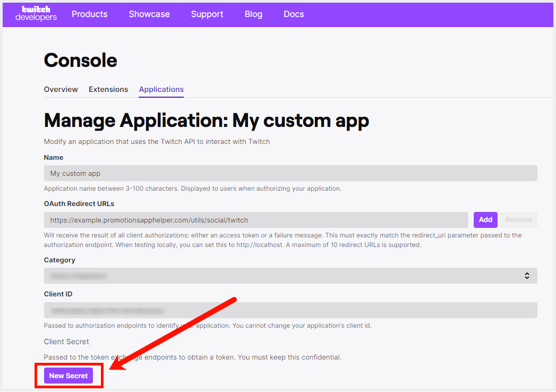556x392 pixels.
Task: Click the 'Console' page heading
Action: [81, 61]
